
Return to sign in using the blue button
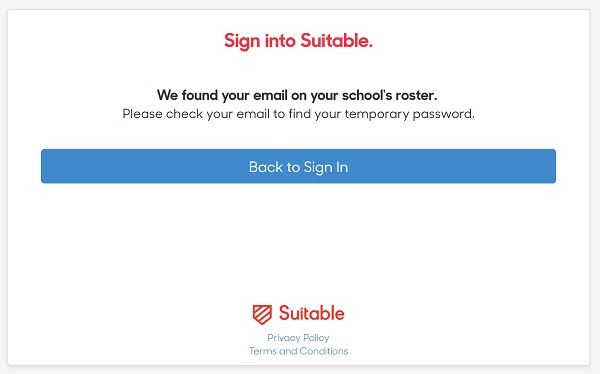[x=298, y=166]
